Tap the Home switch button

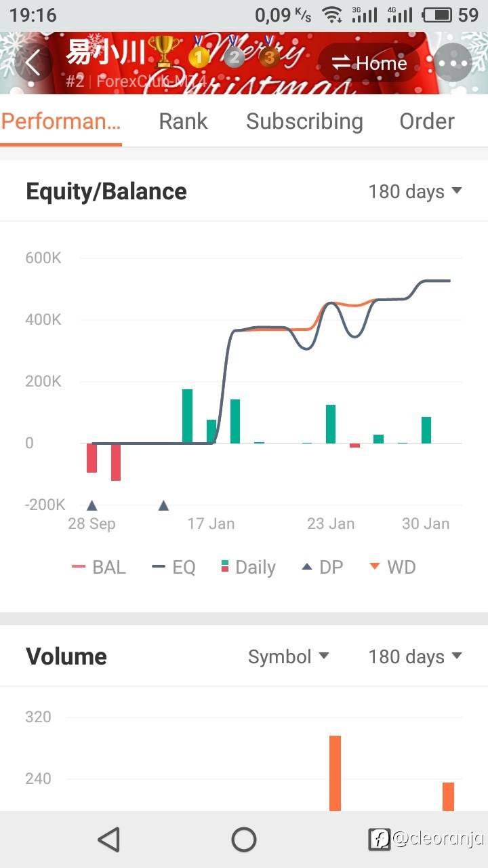pyautogui.click(x=369, y=63)
